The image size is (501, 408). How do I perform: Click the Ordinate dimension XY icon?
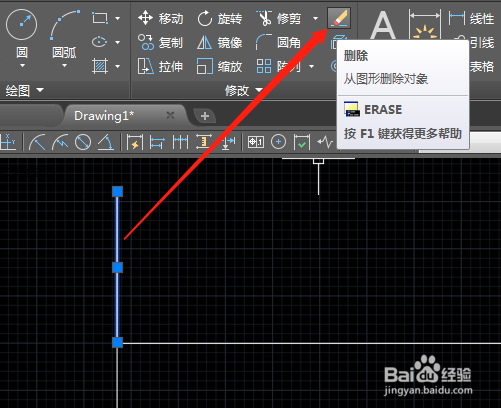tap(8, 142)
